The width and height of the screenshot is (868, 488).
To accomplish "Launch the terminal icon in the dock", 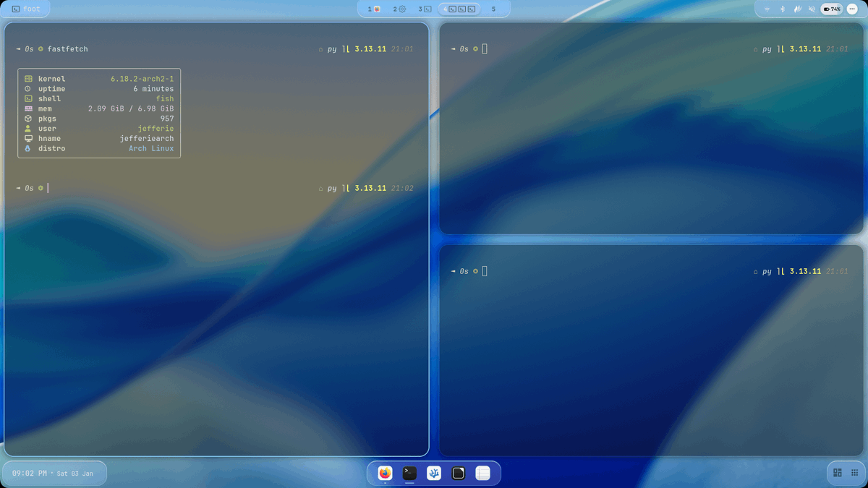I will pyautogui.click(x=409, y=473).
